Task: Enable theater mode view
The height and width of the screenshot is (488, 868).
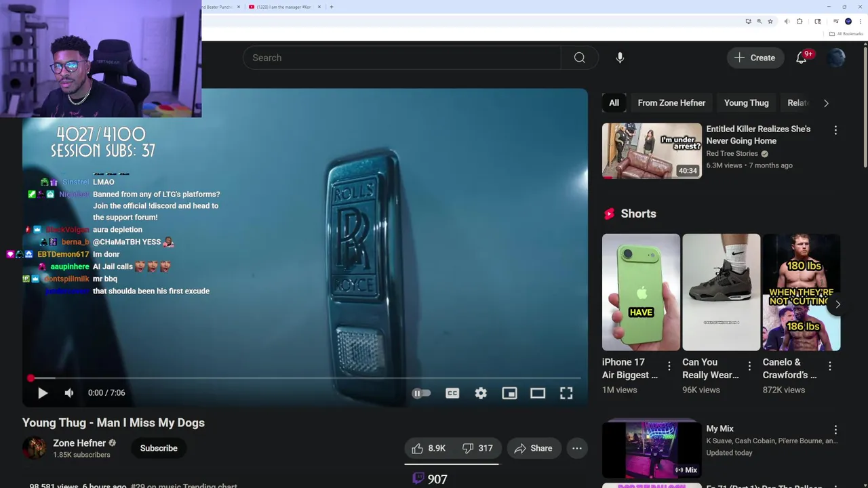Action: (538, 393)
